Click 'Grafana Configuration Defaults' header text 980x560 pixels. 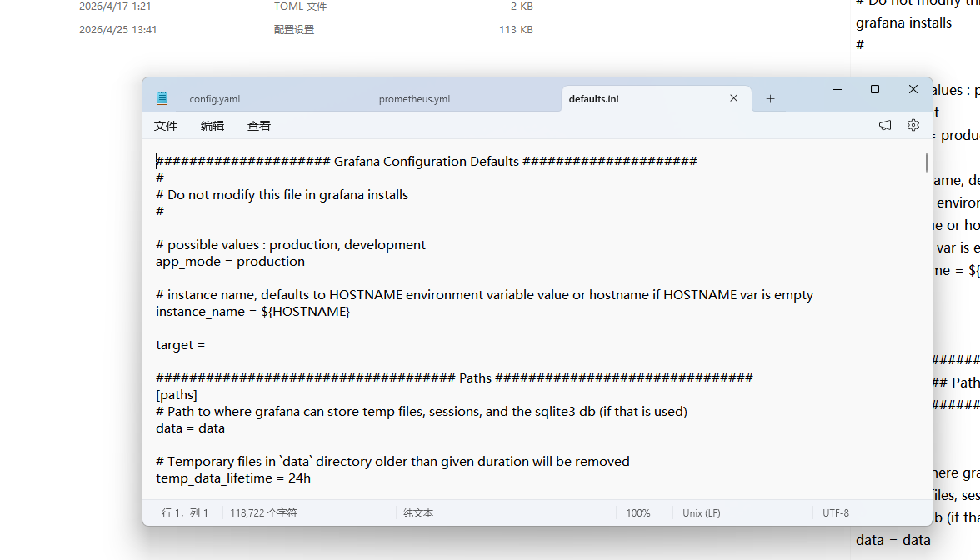(427, 162)
